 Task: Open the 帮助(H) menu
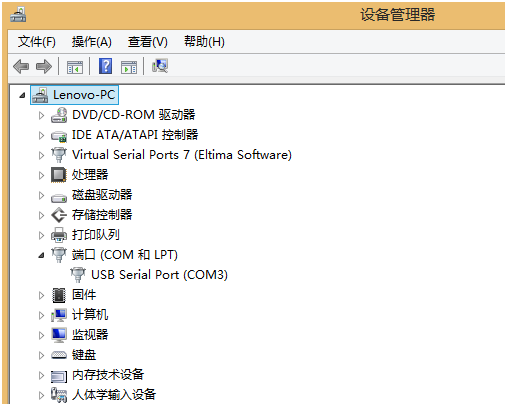click(x=204, y=42)
